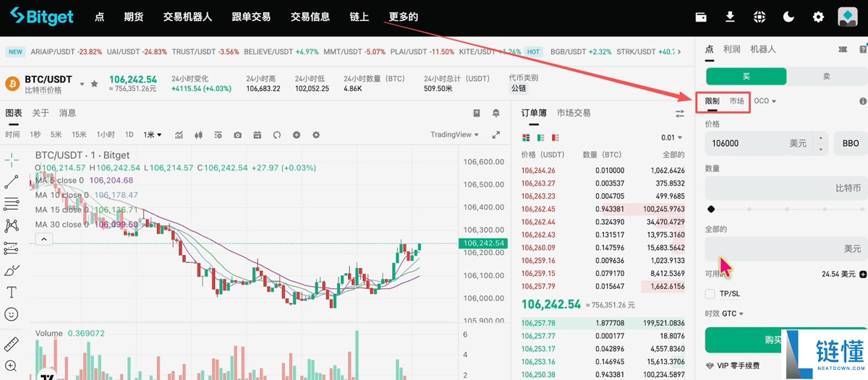Select the trend line drawing tool
Image resolution: width=868 pixels, height=380 pixels.
click(12, 182)
